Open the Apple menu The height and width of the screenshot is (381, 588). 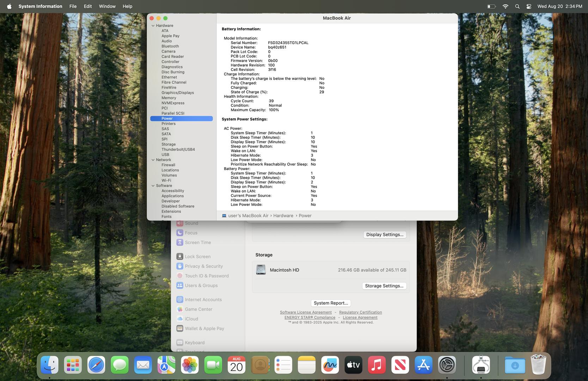pos(9,6)
